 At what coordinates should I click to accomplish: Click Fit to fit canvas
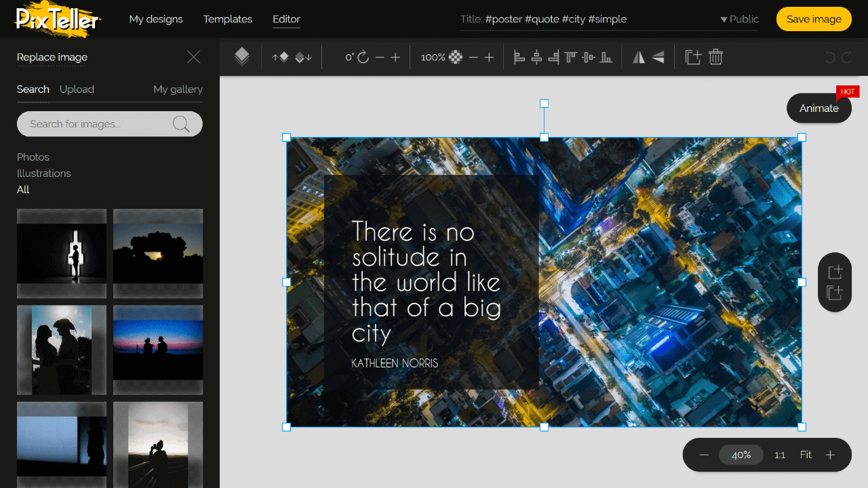[x=806, y=455]
